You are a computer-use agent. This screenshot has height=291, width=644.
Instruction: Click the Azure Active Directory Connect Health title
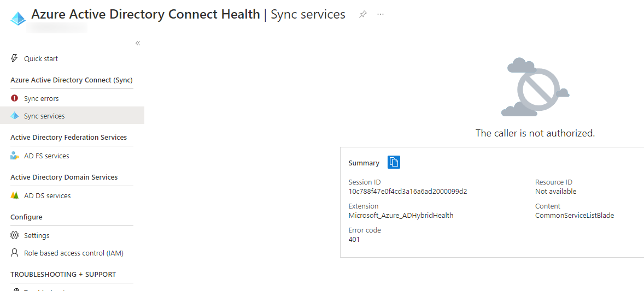(x=146, y=14)
